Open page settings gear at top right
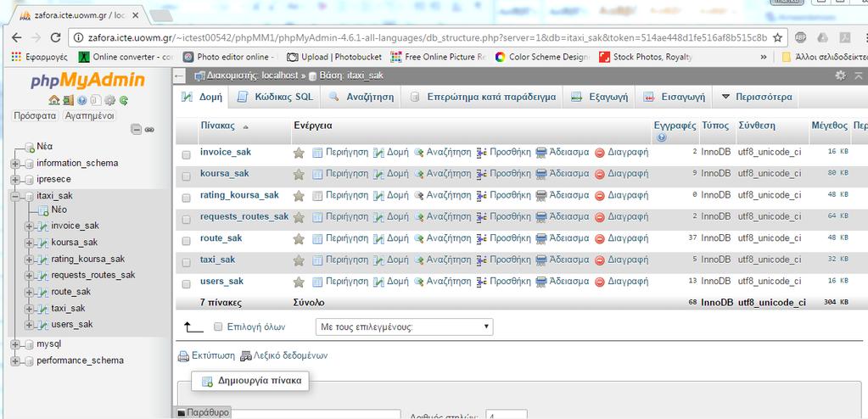 (840, 75)
